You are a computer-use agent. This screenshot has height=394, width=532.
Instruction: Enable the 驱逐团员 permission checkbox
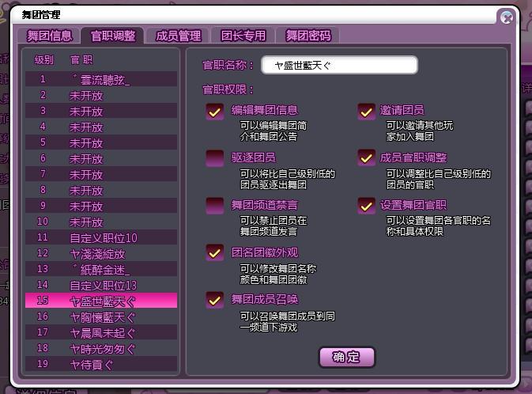click(x=214, y=158)
